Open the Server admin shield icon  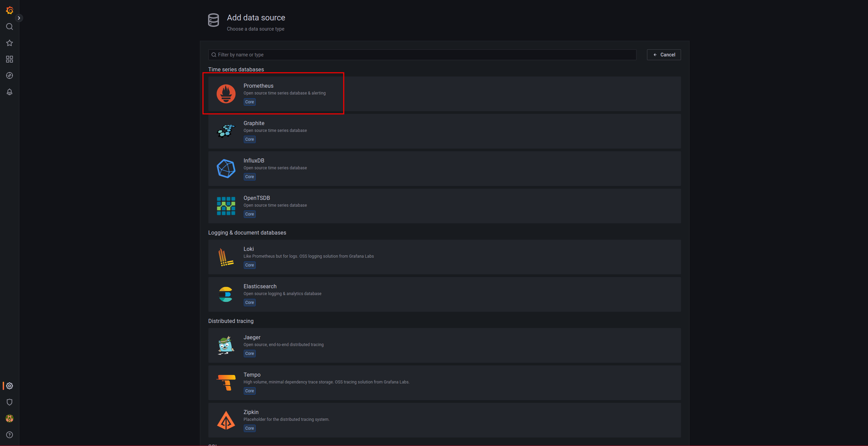(10, 402)
